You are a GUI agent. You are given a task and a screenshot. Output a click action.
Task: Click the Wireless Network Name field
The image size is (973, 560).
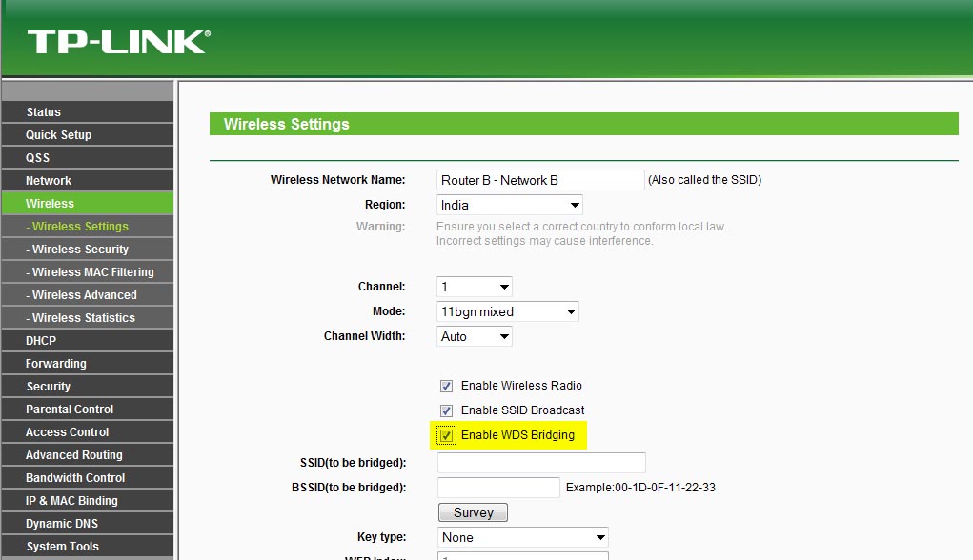[x=540, y=180]
